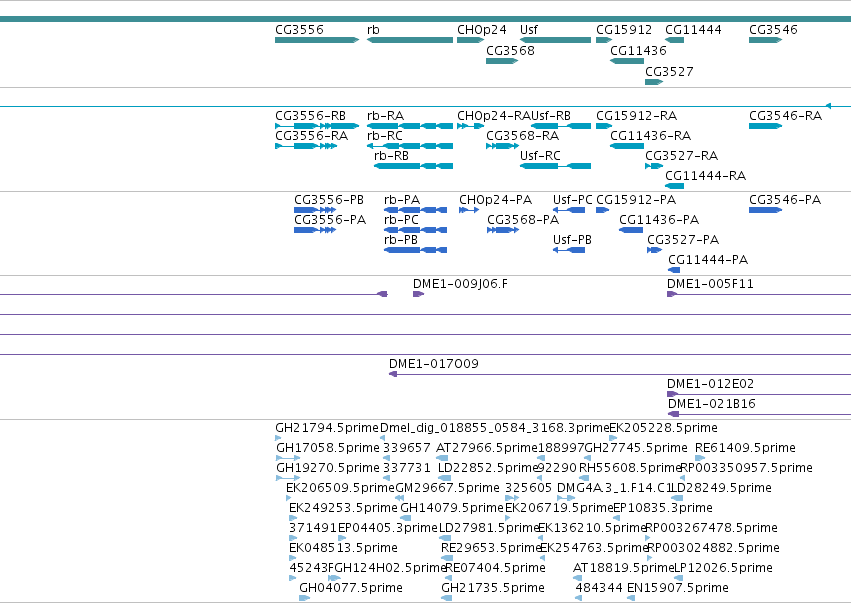Click the AT27966.5prime EST feature
Image resolution: width=851 pixels, height=603 pixels.
[x=442, y=458]
